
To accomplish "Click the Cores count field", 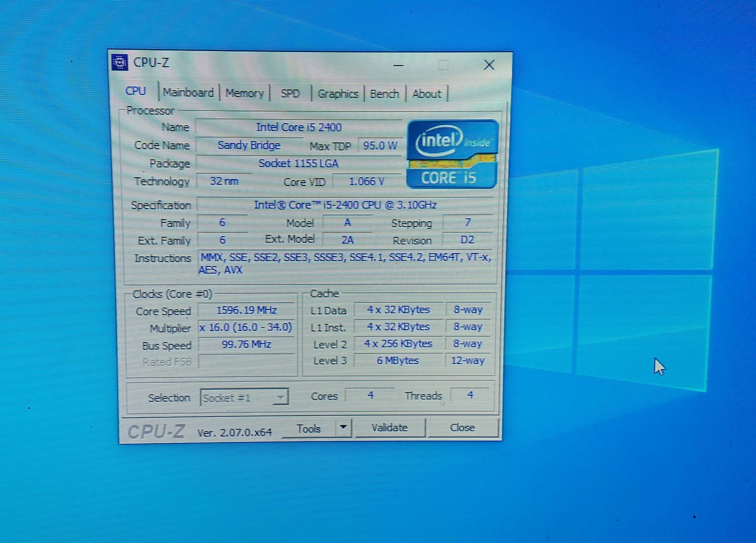I will coord(370,395).
